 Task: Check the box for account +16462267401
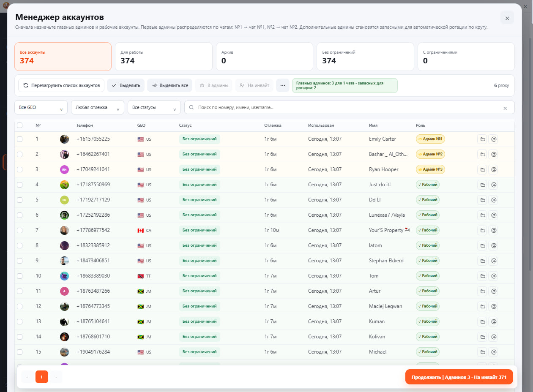click(19, 154)
